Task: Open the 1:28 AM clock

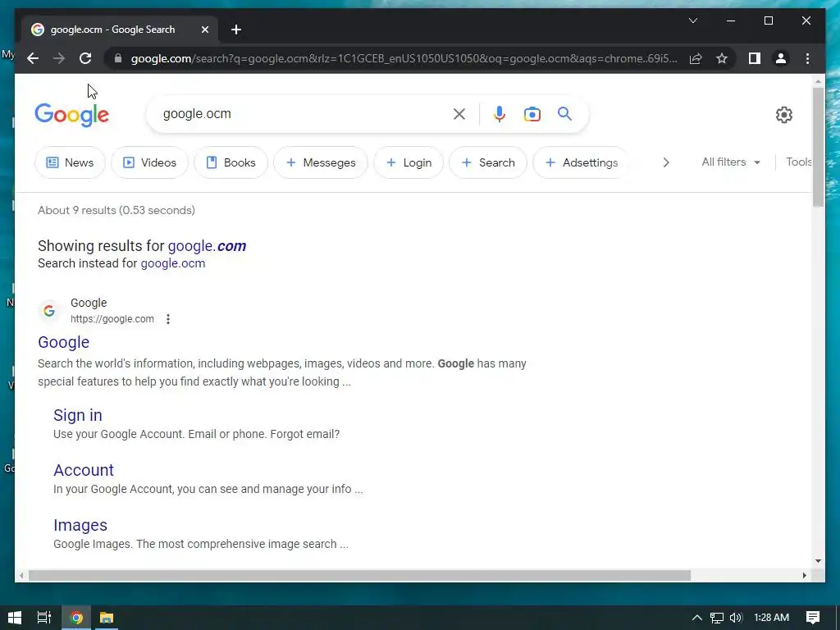Action: pyautogui.click(x=771, y=618)
